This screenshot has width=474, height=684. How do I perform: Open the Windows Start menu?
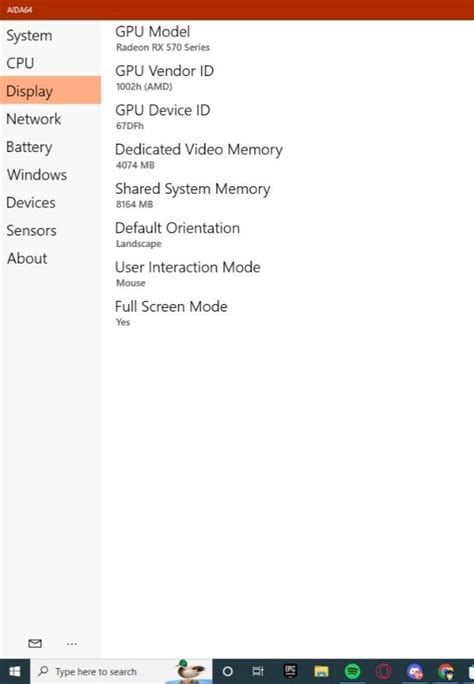[x=15, y=671]
